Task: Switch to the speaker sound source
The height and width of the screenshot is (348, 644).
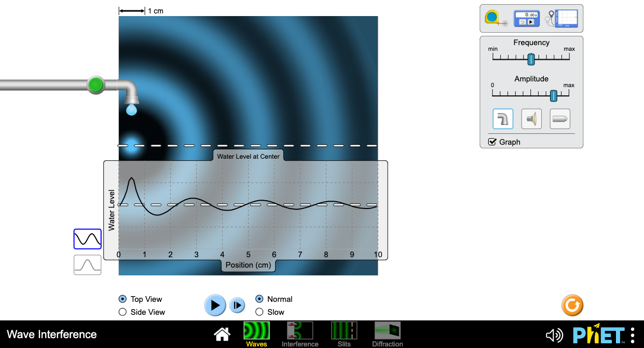Action: coord(530,118)
